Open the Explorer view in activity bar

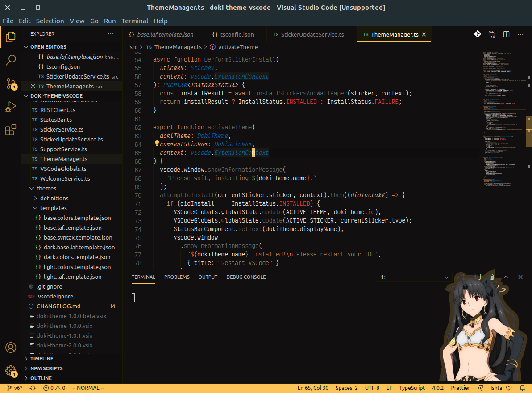11,37
